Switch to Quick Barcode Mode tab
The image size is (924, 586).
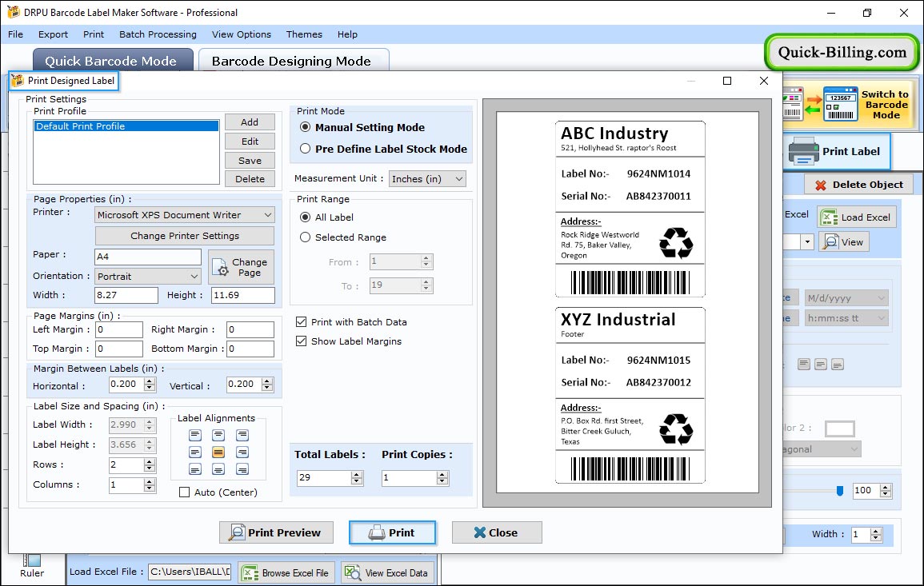113,61
